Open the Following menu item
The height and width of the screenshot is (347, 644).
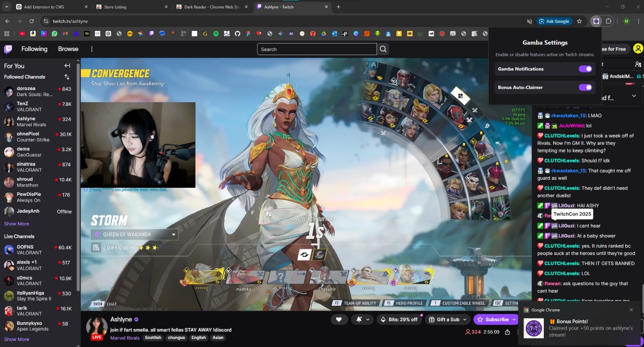click(34, 49)
